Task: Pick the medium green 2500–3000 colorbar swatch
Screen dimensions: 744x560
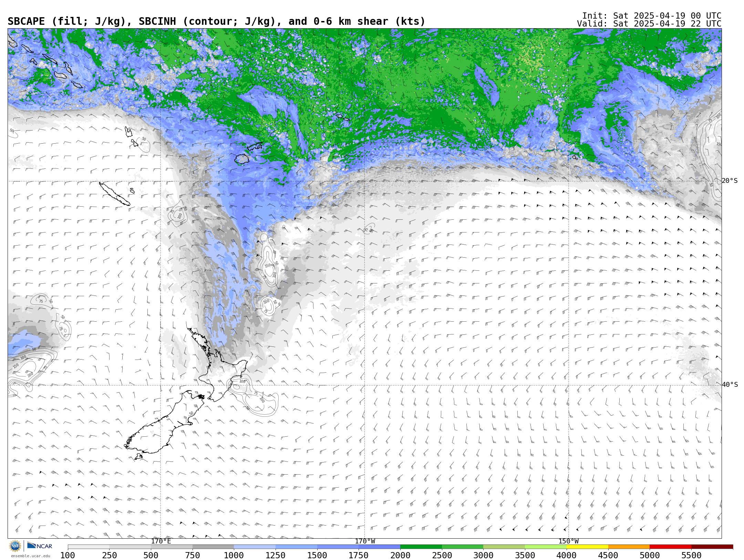Action: (463, 547)
